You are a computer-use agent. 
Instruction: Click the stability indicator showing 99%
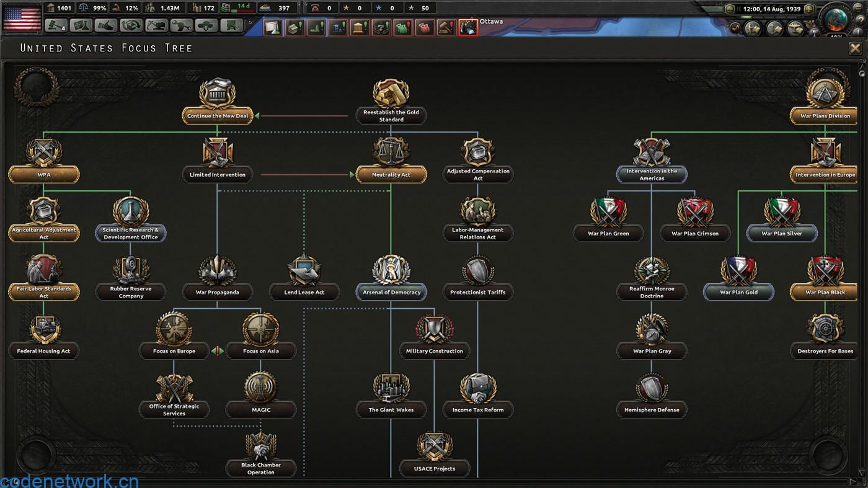coord(92,8)
